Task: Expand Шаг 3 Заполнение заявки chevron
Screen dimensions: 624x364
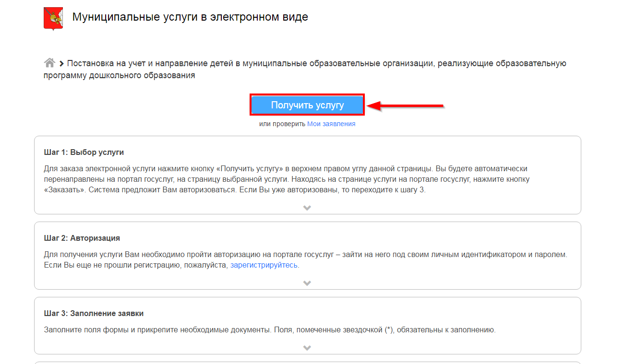Action: click(307, 348)
